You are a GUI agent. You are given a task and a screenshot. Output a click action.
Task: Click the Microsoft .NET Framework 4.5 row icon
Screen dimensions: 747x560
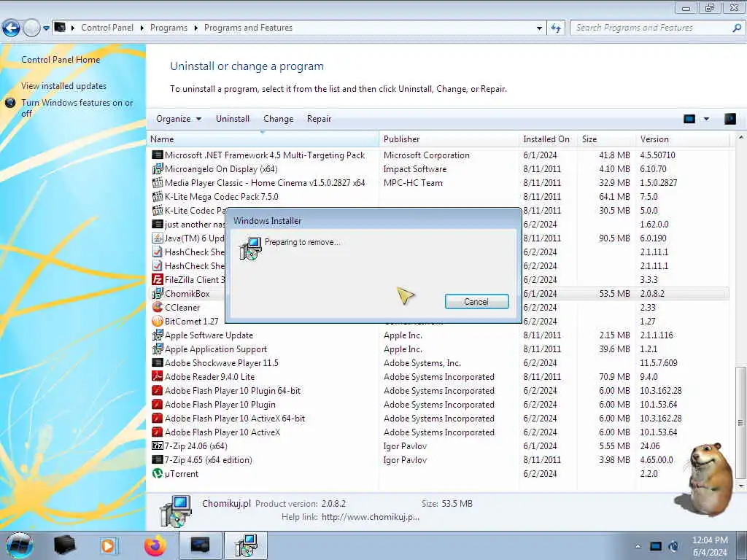click(158, 155)
